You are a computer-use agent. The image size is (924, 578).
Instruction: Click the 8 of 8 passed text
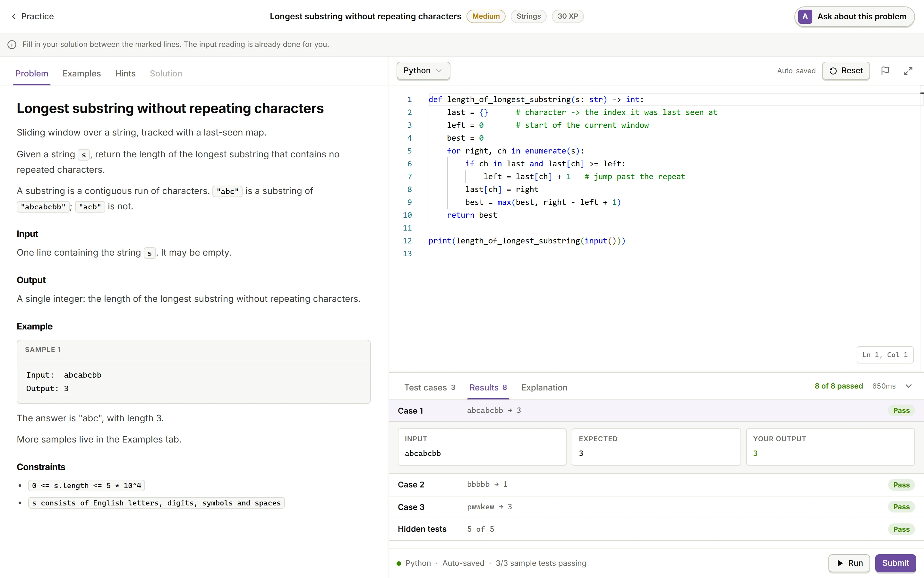click(x=838, y=386)
